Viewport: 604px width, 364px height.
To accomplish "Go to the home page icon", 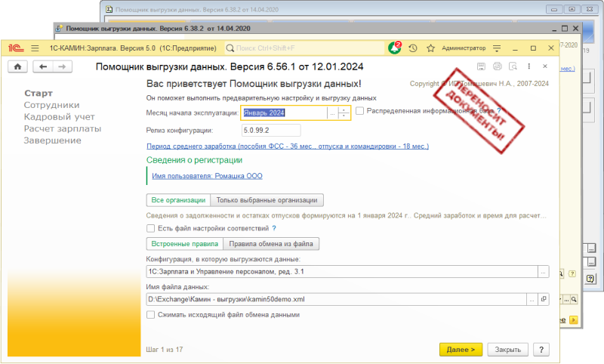I will tap(17, 66).
